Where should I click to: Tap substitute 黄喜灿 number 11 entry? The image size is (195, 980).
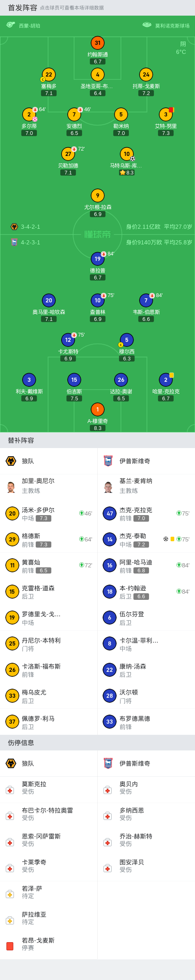[48, 566]
